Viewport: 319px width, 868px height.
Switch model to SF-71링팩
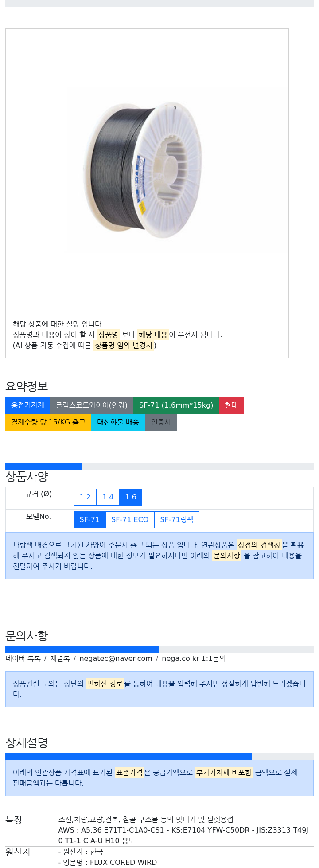(177, 519)
